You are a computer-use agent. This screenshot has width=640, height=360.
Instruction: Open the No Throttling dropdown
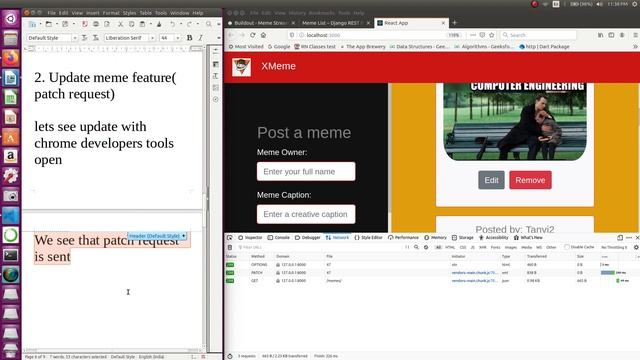click(x=614, y=247)
